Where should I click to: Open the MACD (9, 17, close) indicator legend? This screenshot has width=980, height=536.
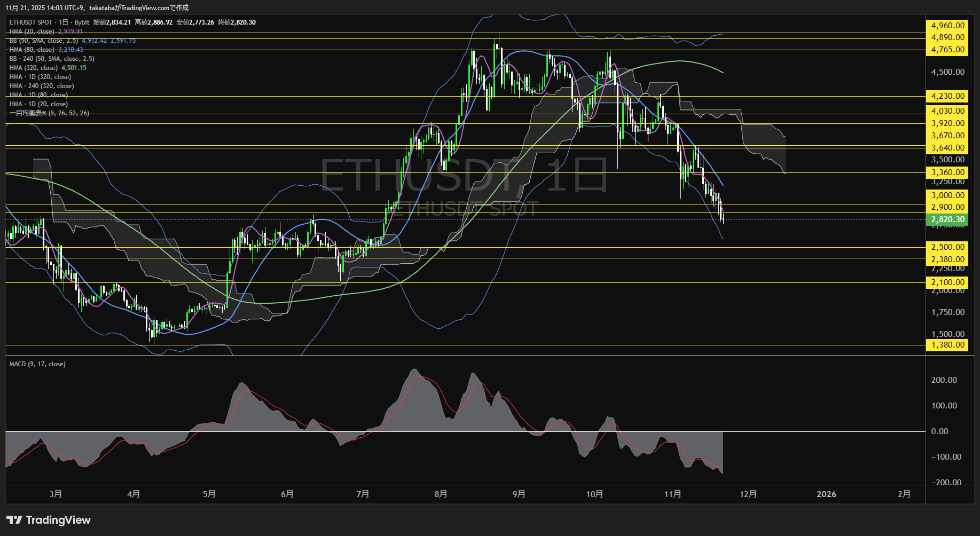[x=36, y=364]
